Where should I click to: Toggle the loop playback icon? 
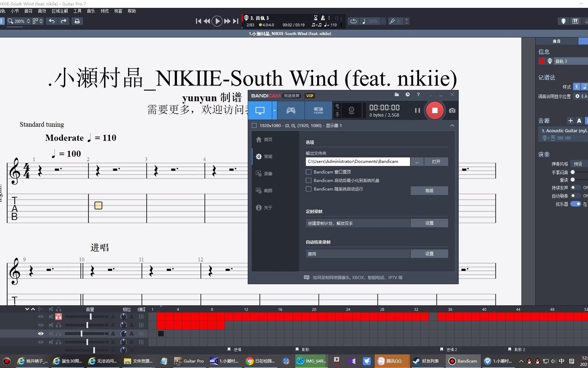coord(354,21)
